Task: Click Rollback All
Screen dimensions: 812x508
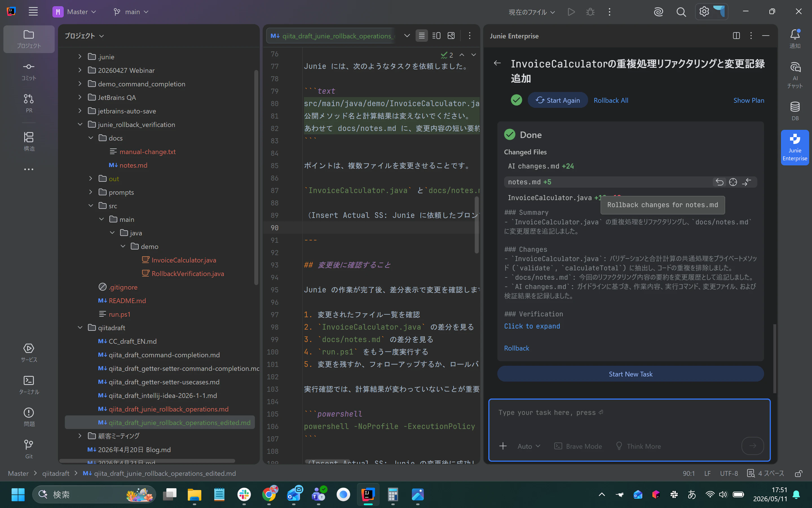Action: pos(611,100)
